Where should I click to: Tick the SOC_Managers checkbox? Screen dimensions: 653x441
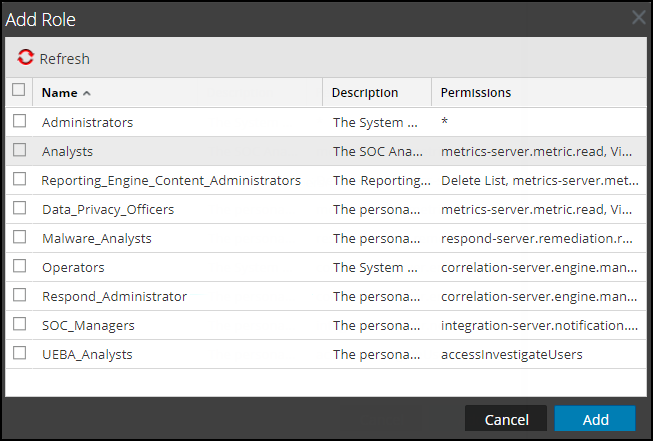19,325
